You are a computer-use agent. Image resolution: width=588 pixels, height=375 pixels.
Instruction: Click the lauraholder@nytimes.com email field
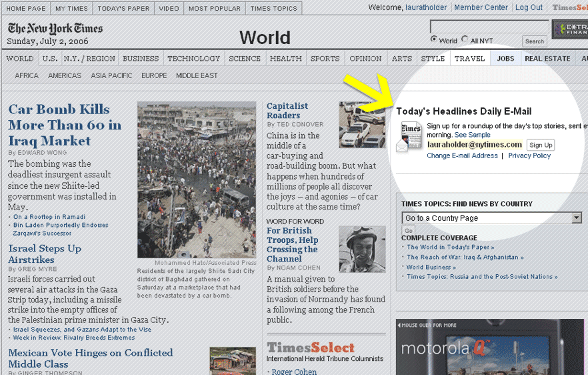(x=475, y=145)
